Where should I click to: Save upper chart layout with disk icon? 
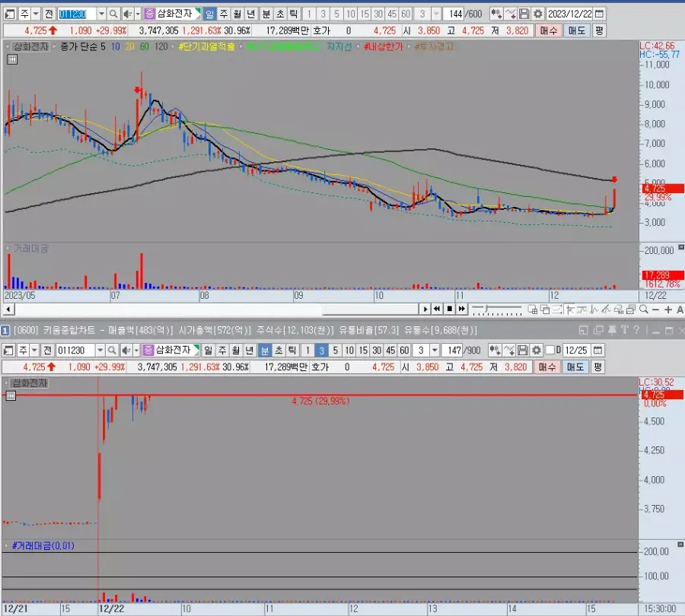pos(524,14)
